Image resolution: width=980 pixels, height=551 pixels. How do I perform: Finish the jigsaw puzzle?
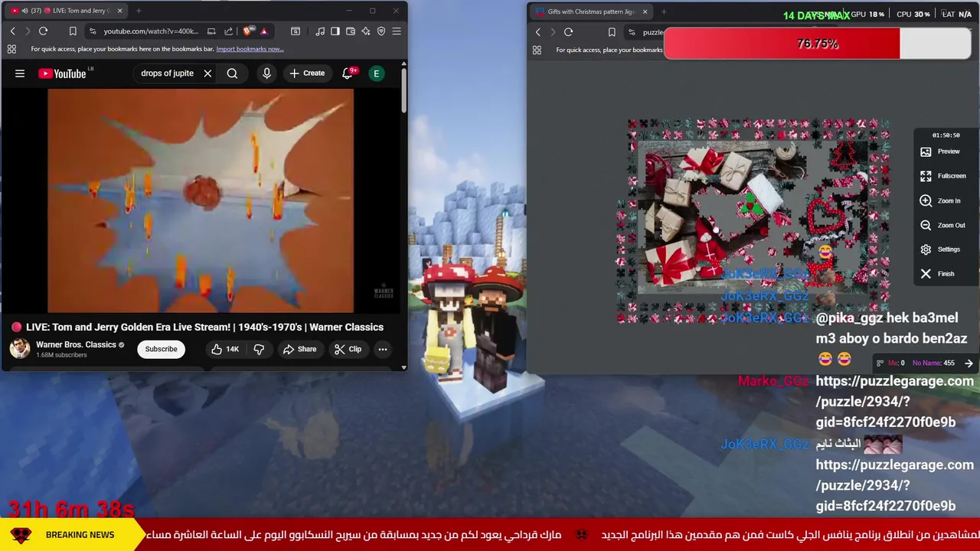pos(937,274)
